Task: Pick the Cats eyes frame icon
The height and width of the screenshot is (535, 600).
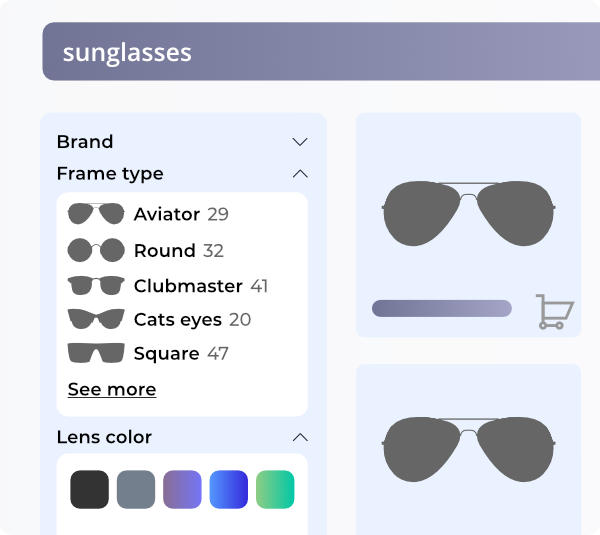Action: (96, 320)
